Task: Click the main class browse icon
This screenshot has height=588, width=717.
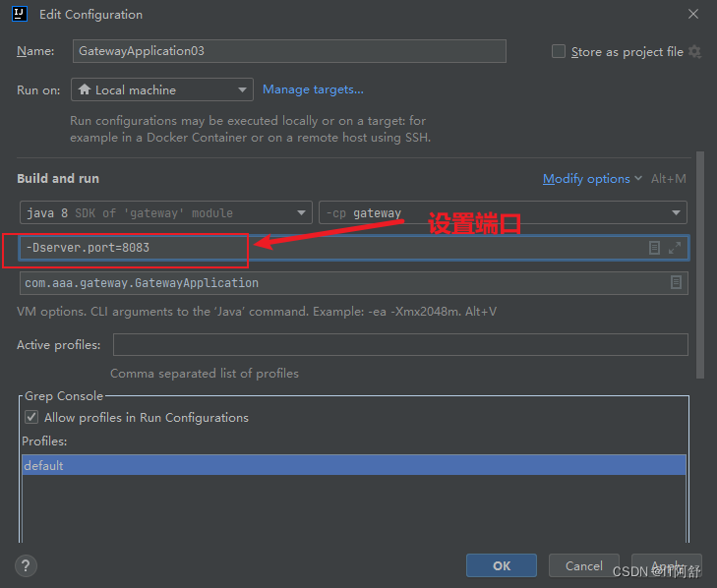Action: tap(676, 282)
